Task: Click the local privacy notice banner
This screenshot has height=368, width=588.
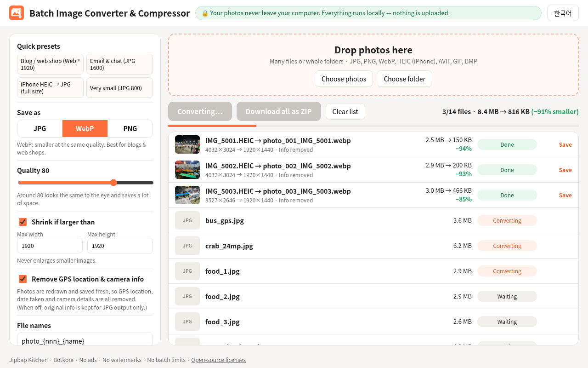Action: [368, 13]
